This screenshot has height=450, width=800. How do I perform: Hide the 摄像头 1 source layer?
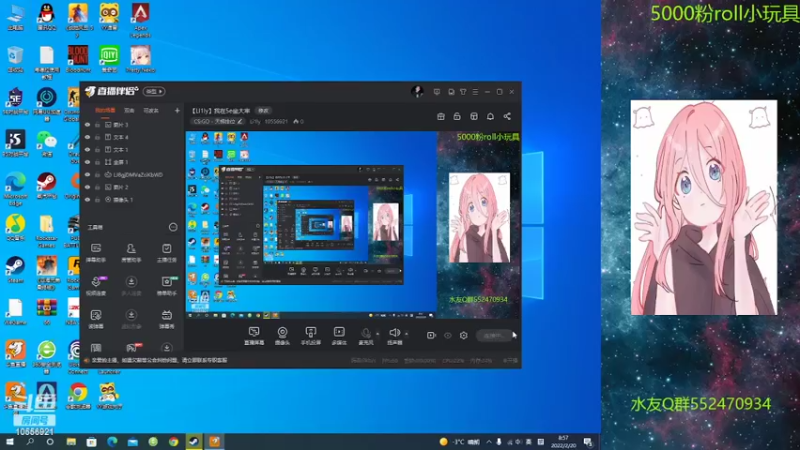click(87, 199)
